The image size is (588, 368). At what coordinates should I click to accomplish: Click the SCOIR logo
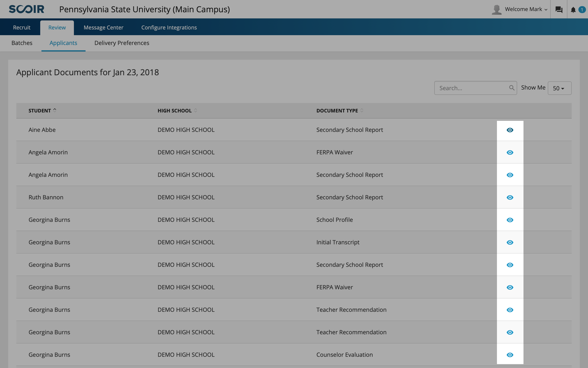(27, 9)
